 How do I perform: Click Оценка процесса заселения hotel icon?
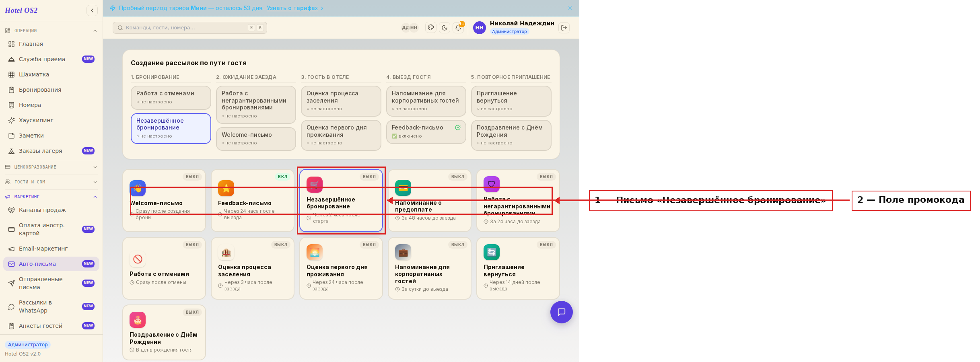click(x=226, y=253)
